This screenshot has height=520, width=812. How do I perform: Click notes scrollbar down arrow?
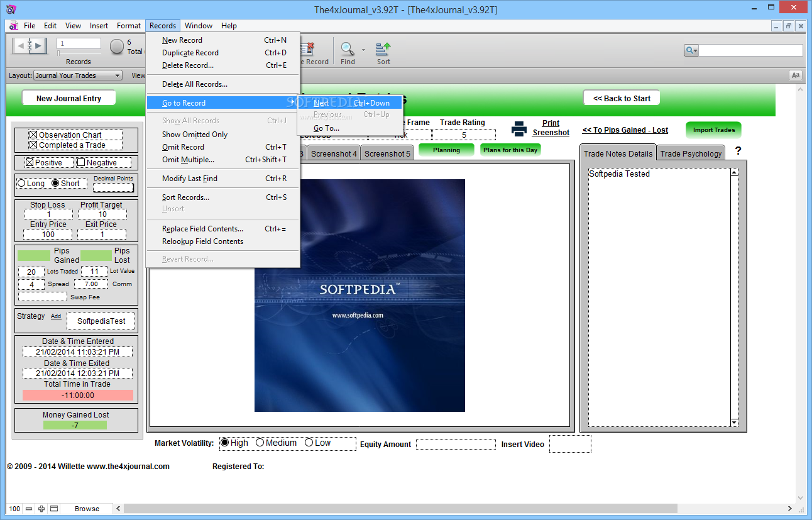(x=734, y=423)
